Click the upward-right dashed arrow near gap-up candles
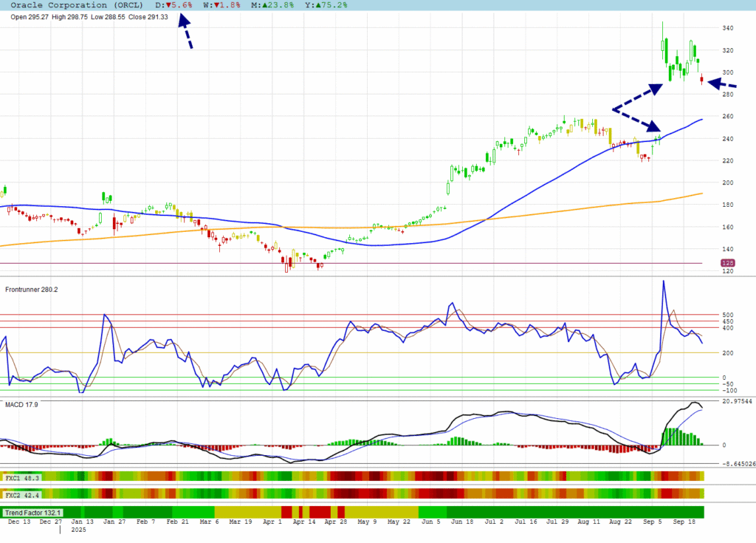This screenshot has height=543, width=756. point(636,98)
